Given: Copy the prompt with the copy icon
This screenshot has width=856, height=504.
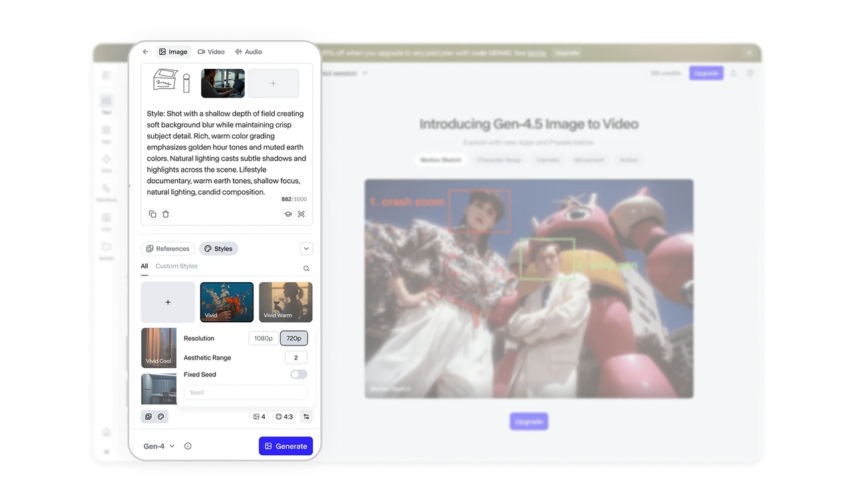Looking at the screenshot, I should point(152,214).
